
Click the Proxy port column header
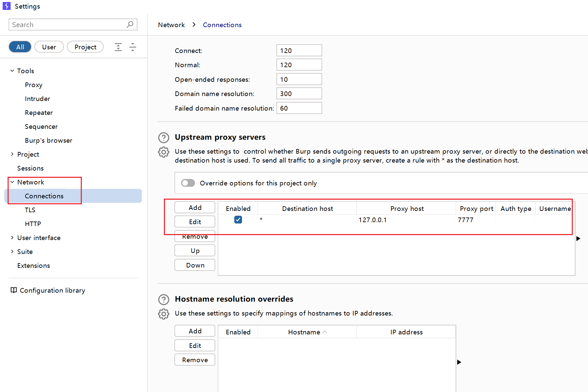click(x=476, y=209)
